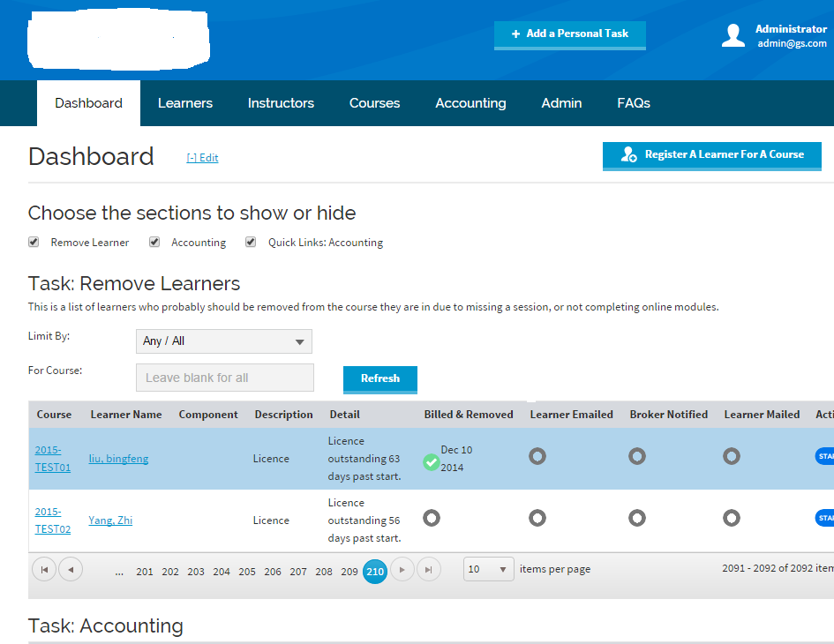Mark Billed & Removed for Yang, Zhi

coord(432,518)
